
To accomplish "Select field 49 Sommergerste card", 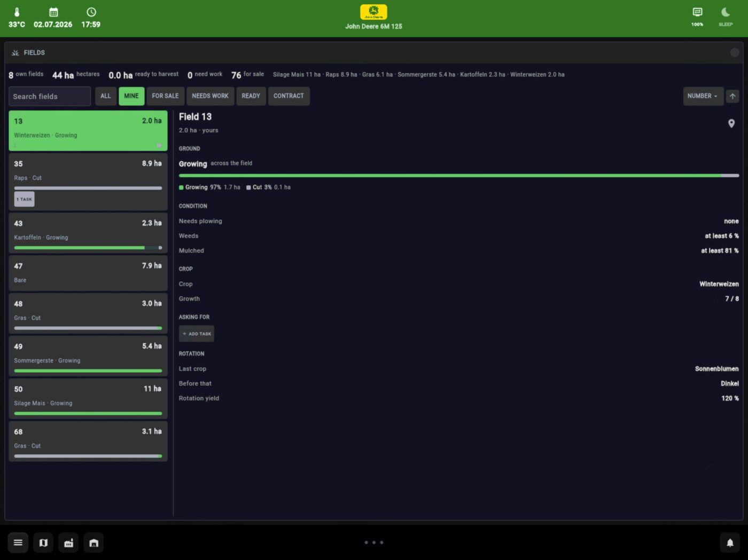I will click(88, 356).
